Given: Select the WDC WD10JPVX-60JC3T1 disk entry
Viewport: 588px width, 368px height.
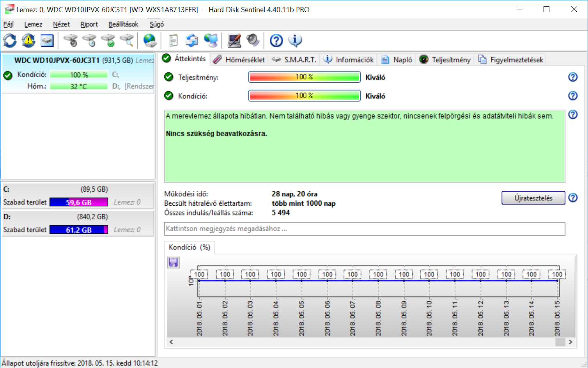Looking at the screenshot, I should (x=78, y=73).
